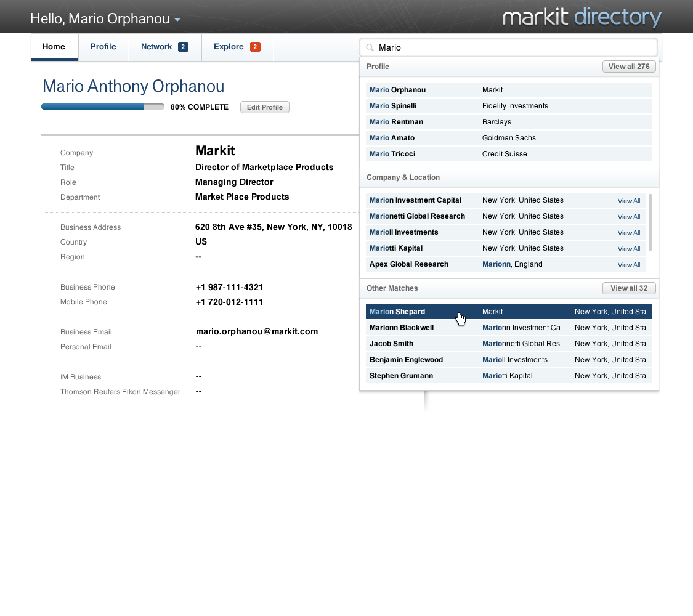Click the Director of Marketplace Products title
This screenshot has height=616, width=693.
(x=264, y=167)
